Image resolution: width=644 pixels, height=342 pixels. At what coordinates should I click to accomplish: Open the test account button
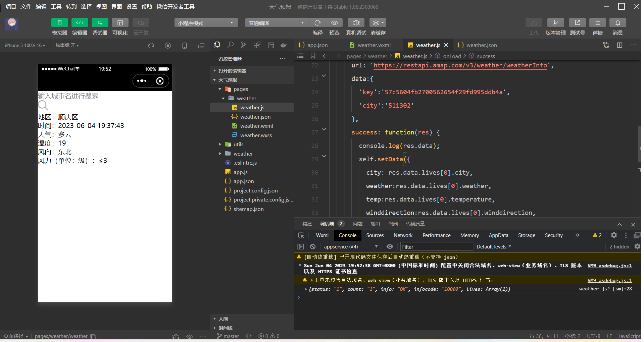pyautogui.click(x=578, y=23)
